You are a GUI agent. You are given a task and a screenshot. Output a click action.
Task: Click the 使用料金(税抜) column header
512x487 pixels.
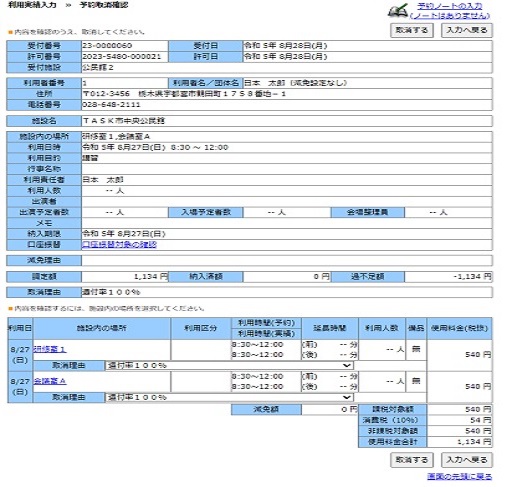click(459, 328)
